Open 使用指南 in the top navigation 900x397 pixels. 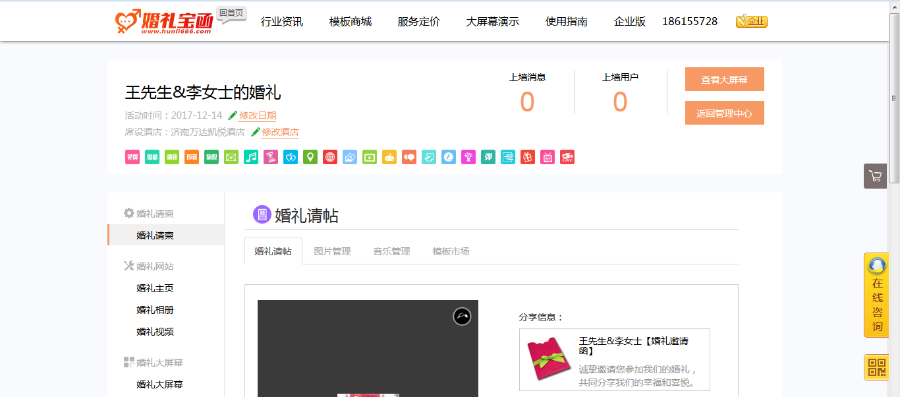point(567,22)
